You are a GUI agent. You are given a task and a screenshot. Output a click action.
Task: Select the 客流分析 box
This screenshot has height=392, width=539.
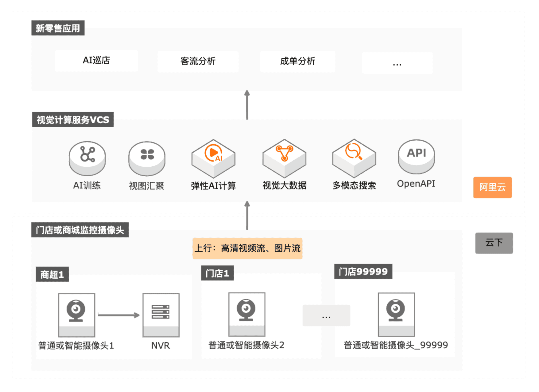pos(198,61)
